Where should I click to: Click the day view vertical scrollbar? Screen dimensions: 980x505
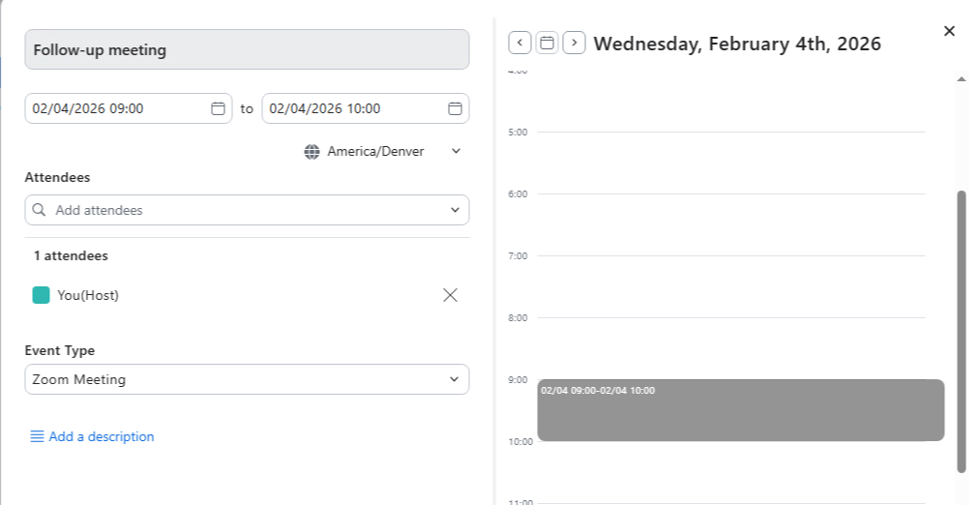tap(961, 329)
